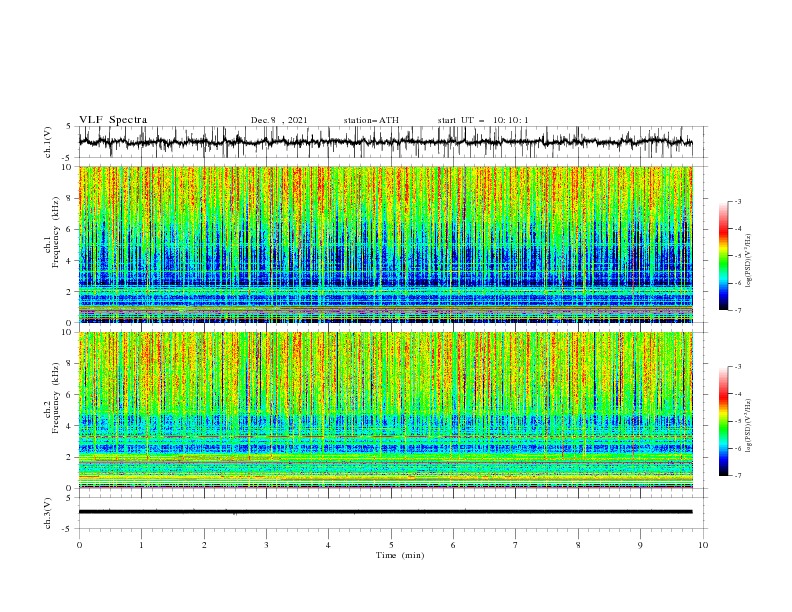Click the 'Time (min)' axis label

pos(400,555)
